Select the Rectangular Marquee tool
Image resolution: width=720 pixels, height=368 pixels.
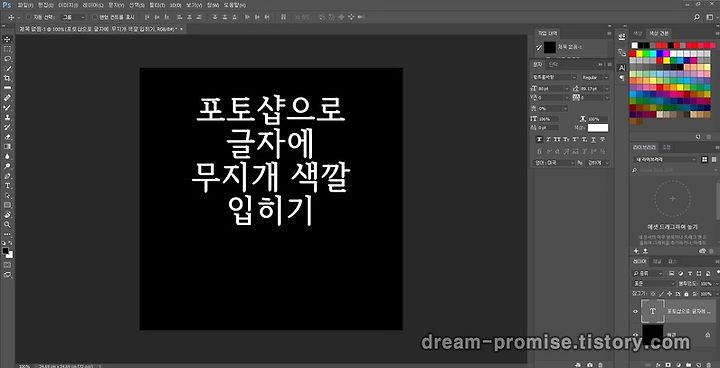7,49
